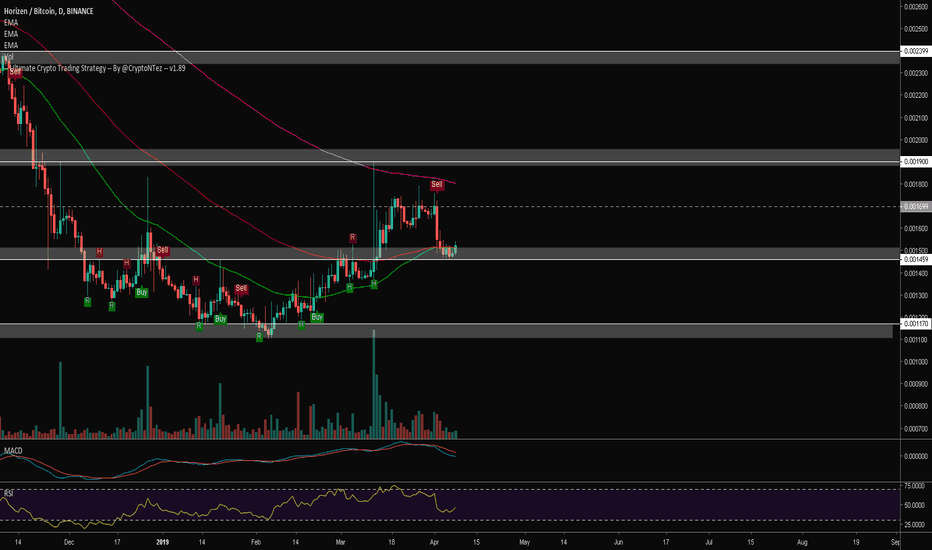This screenshot has height=550, width=932.
Task: Select the 2019 label on time axis
Action: pos(162,542)
